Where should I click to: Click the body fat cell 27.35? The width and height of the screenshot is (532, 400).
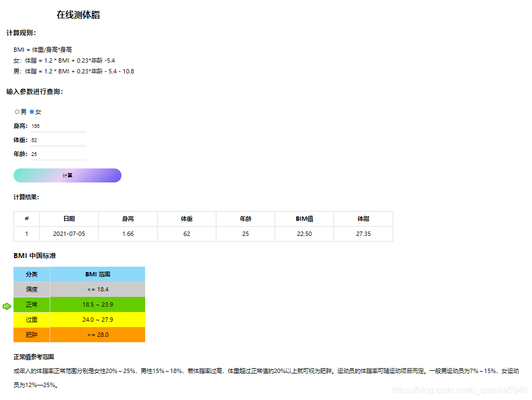pyautogui.click(x=363, y=234)
